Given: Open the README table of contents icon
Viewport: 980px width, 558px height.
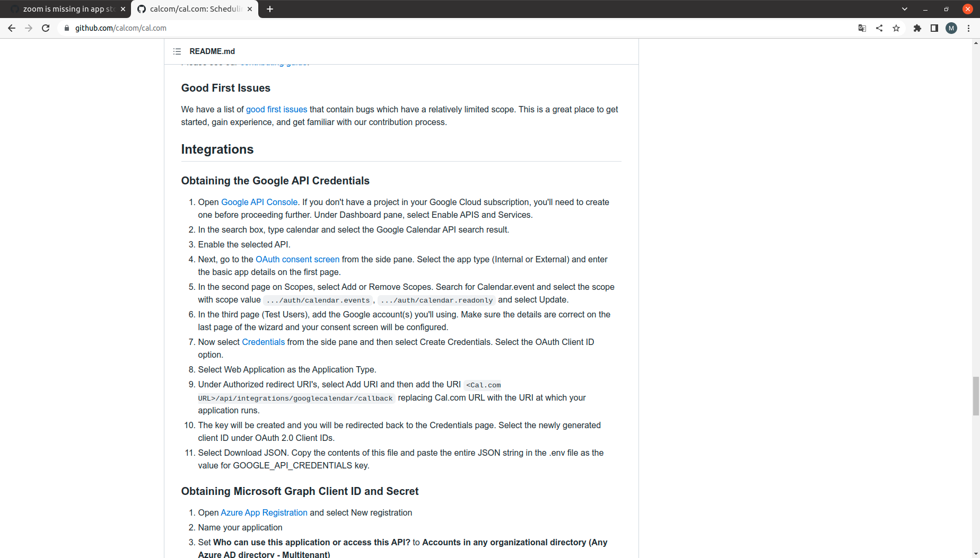Looking at the screenshot, I should pos(177,51).
